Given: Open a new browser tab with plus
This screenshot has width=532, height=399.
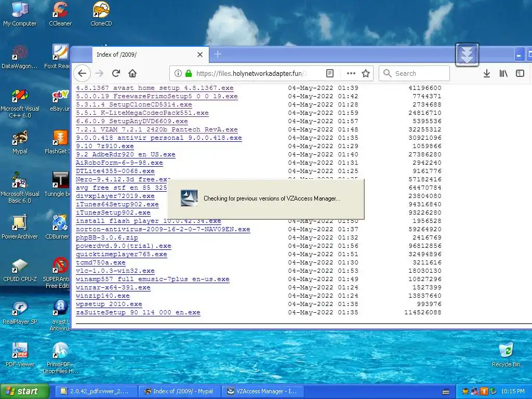Looking at the screenshot, I should [x=218, y=54].
